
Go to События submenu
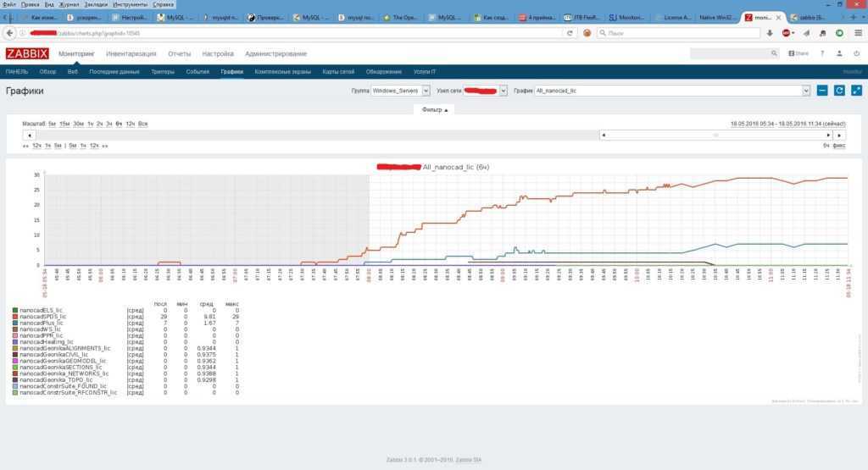pos(198,72)
